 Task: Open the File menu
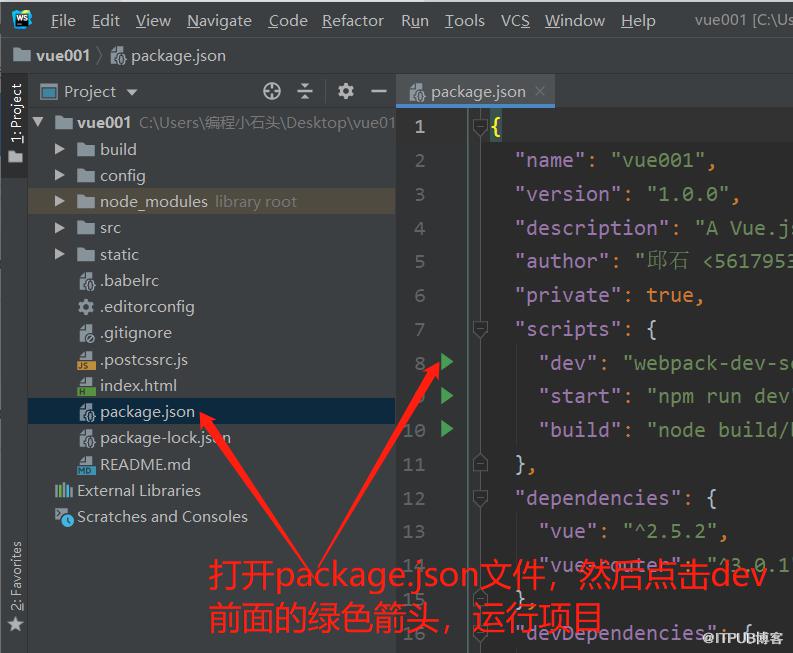point(63,21)
